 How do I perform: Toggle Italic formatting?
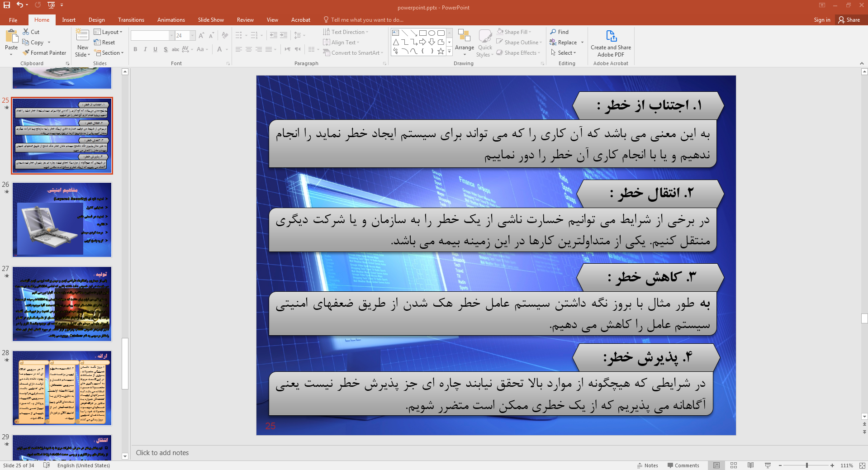(x=145, y=49)
